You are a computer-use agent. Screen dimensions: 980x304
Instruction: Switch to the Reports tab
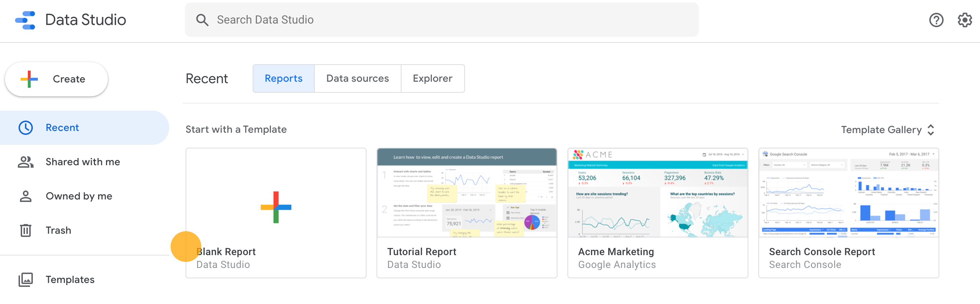coord(283,78)
